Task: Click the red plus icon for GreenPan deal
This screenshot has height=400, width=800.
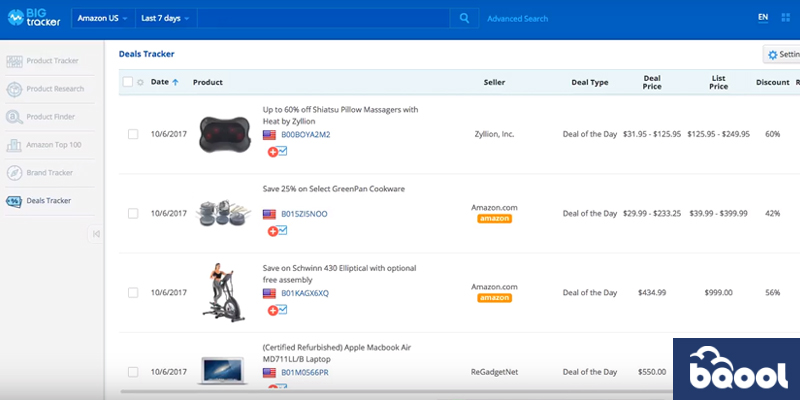Action: 273,231
